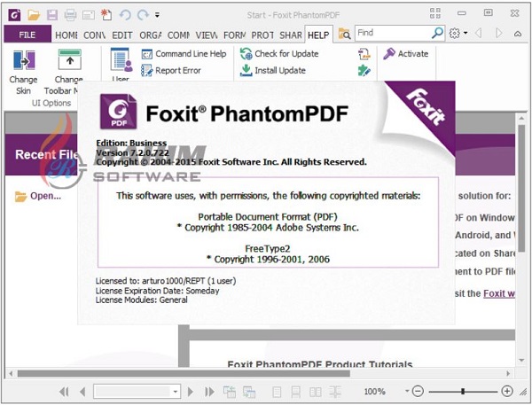Go to the next page
The image size is (532, 405).
coord(191,392)
